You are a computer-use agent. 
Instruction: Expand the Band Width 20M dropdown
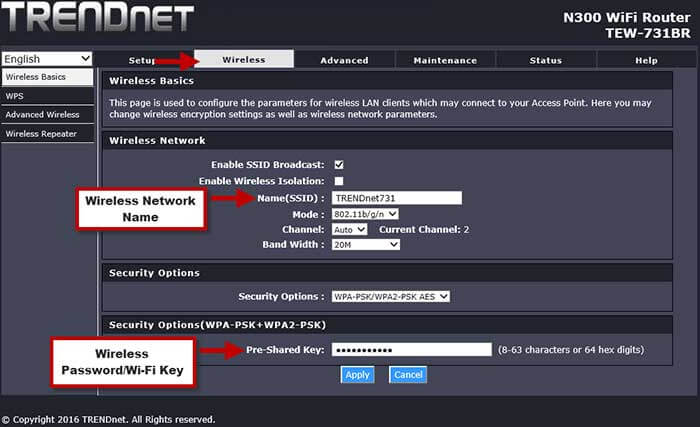pyautogui.click(x=365, y=244)
